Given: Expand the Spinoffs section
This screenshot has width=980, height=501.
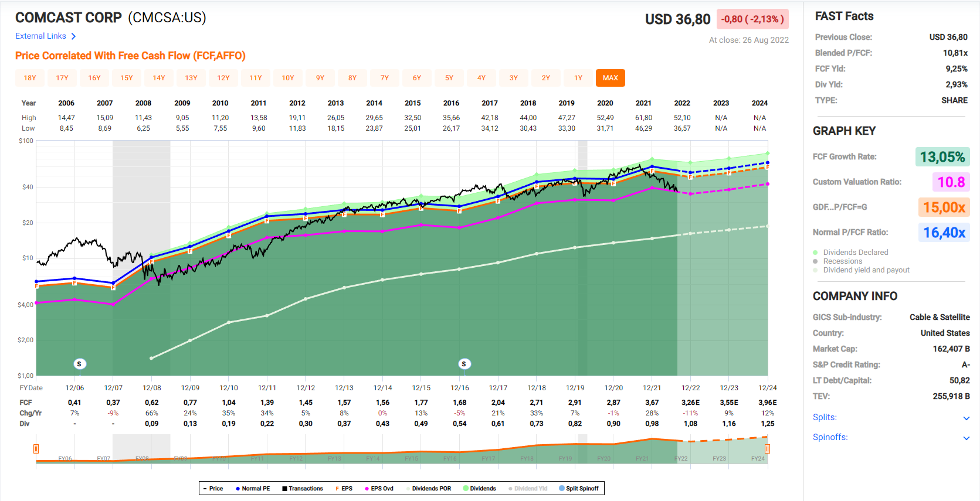Looking at the screenshot, I should pyautogui.click(x=966, y=438).
